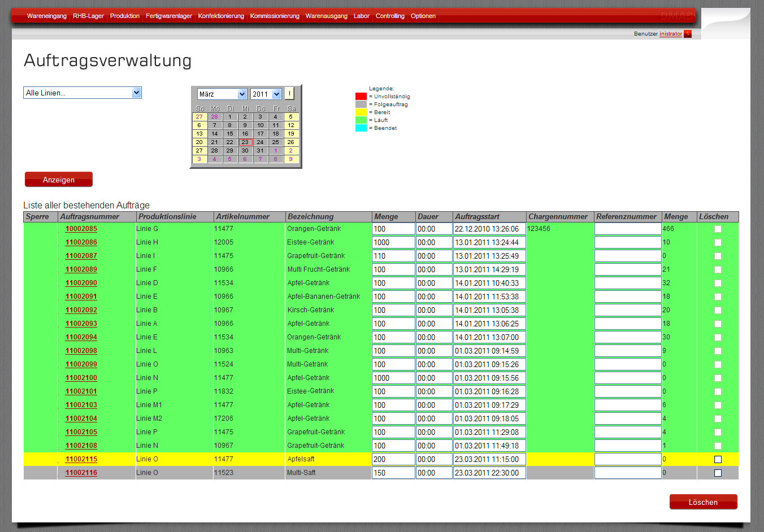Expand the März month selector
Image resolution: width=764 pixels, height=532 pixels.
[x=222, y=94]
